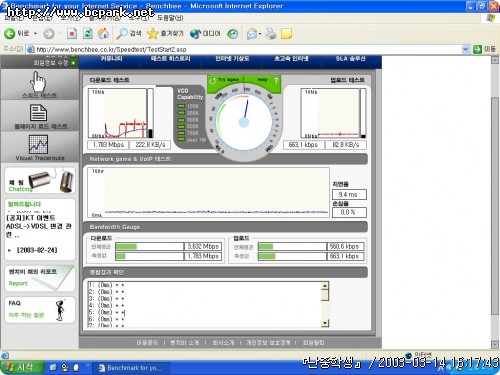
Task: Click Try Again on the gauge
Action: tap(226, 80)
